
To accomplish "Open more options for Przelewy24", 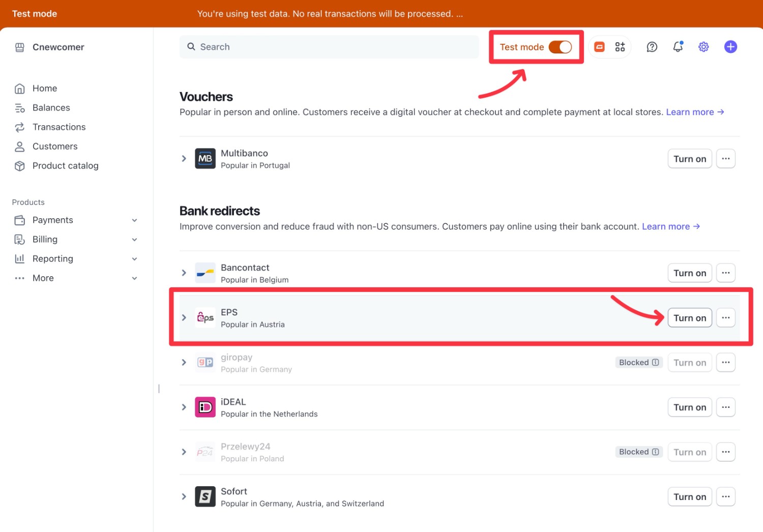I will (726, 452).
